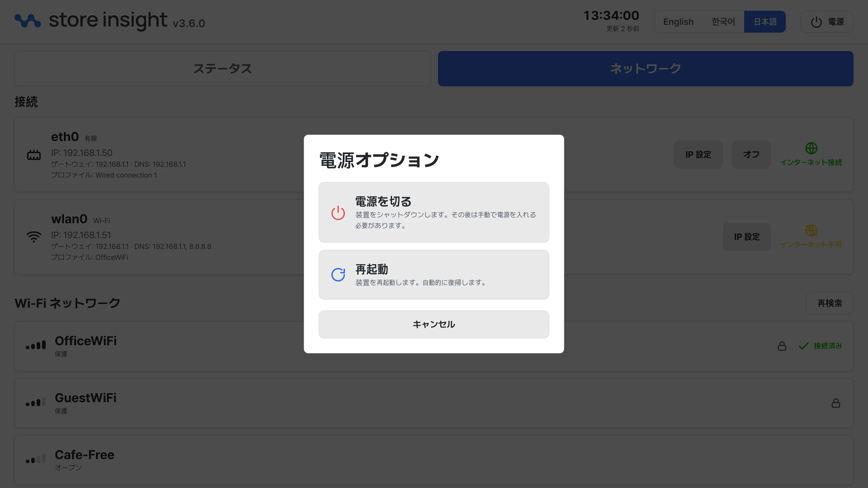The width and height of the screenshot is (868, 488).
Task: Dismiss dialog with キャンセル
Action: pyautogui.click(x=434, y=324)
